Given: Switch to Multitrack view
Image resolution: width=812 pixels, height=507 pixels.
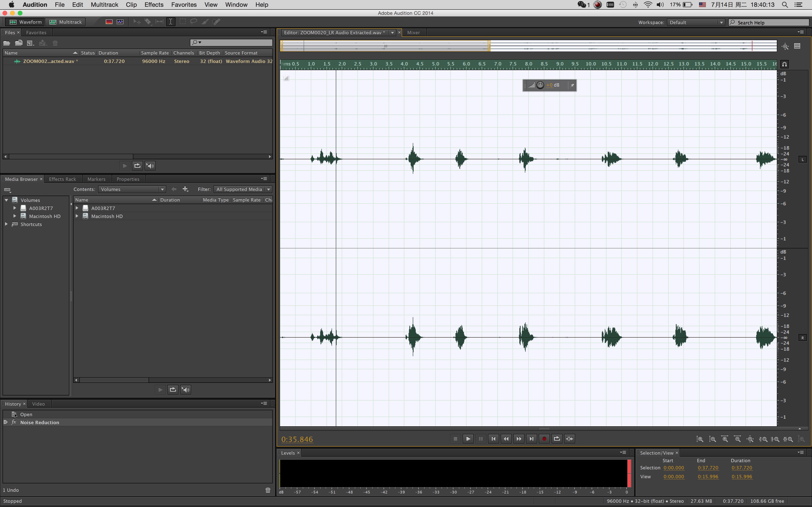Looking at the screenshot, I should click(66, 22).
